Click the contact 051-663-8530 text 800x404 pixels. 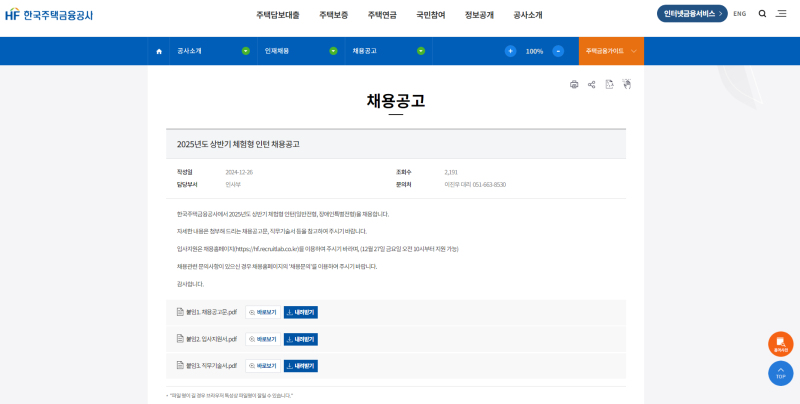point(489,185)
